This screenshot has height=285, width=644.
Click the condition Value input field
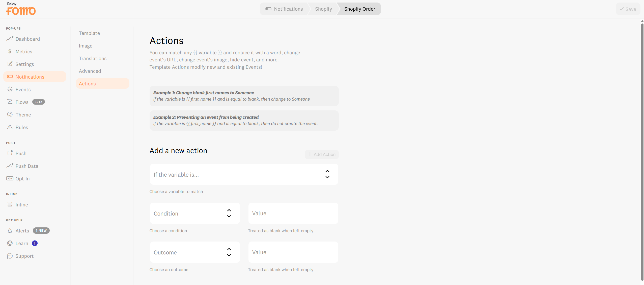coord(293,213)
